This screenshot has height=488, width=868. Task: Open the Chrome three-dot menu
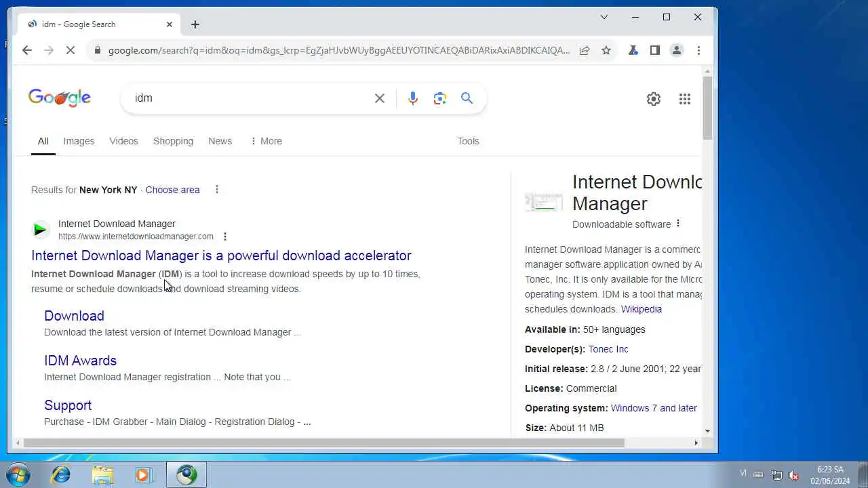(x=698, y=50)
